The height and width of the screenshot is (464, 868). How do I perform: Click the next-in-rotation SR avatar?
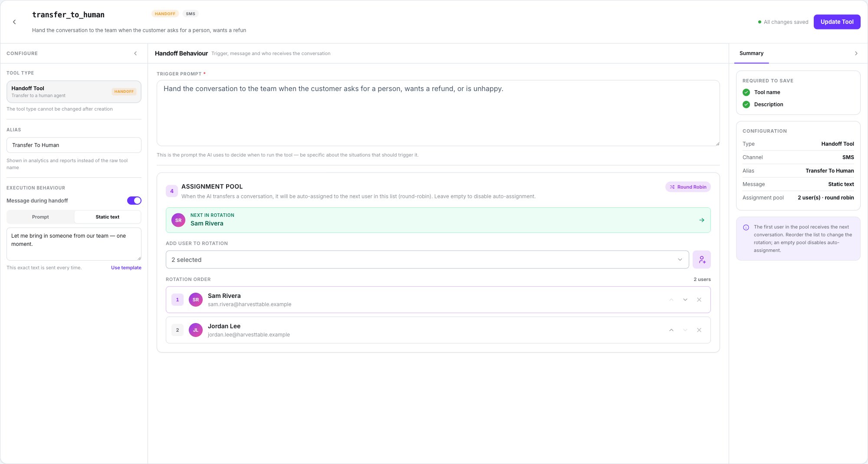(x=178, y=220)
